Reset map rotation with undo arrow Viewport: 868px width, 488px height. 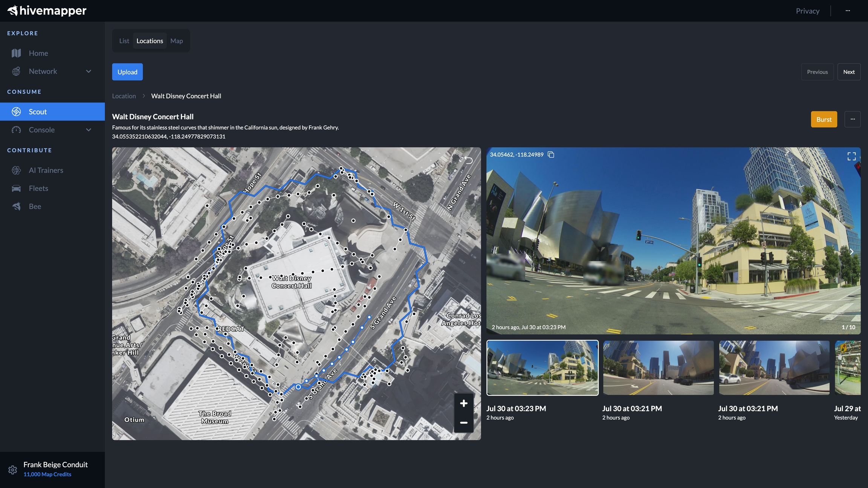469,160
